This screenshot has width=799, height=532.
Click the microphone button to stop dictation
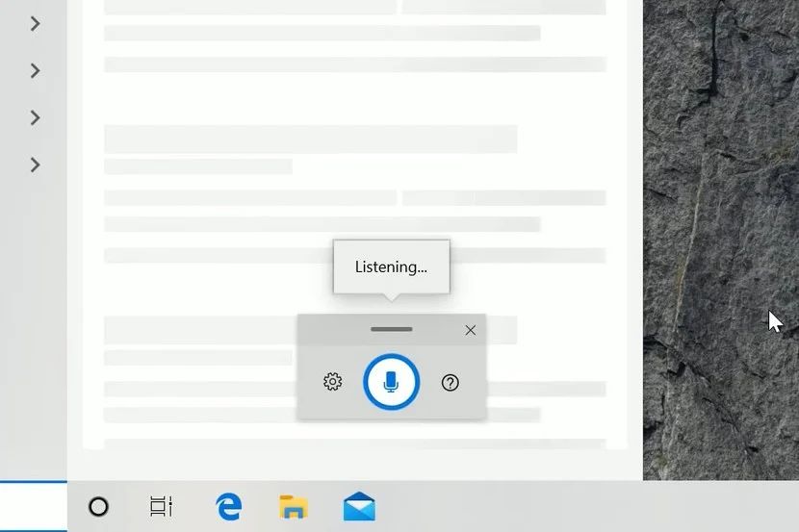pyautogui.click(x=392, y=382)
